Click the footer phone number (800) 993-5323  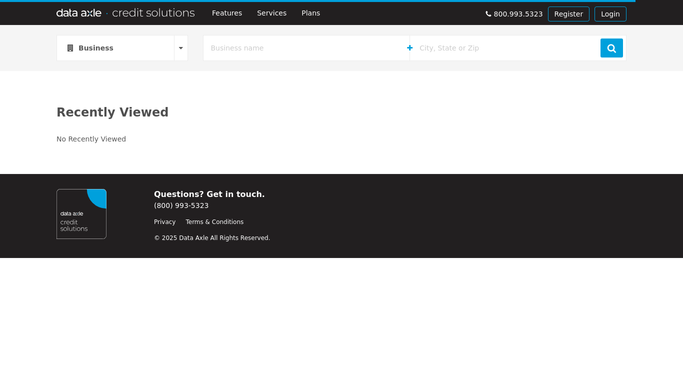coord(181,205)
